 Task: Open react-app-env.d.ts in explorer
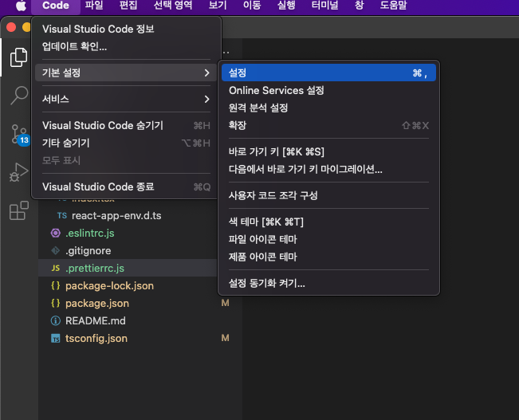pyautogui.click(x=116, y=216)
